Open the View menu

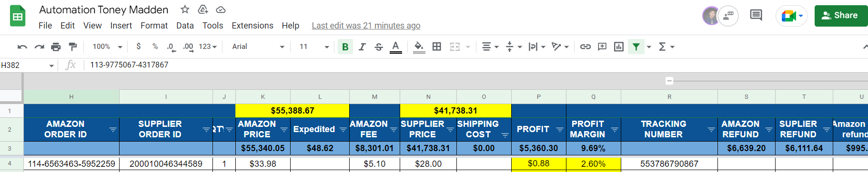tap(92, 26)
